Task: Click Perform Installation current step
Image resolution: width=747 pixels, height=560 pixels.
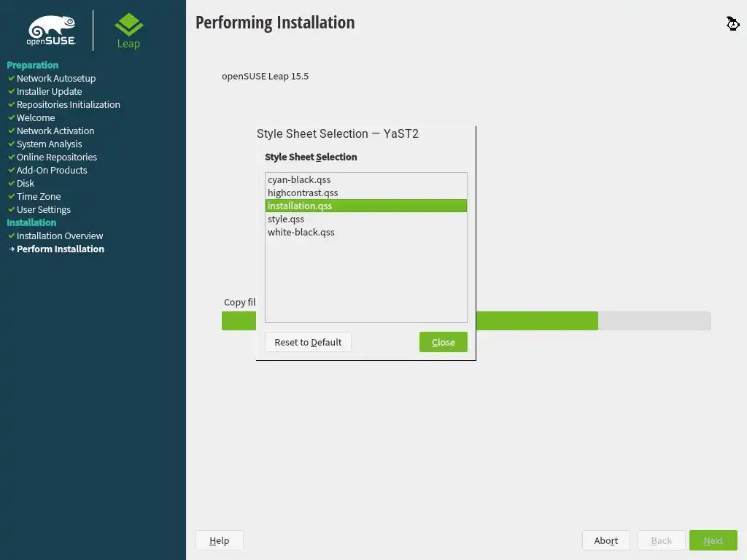Action: pos(61,249)
